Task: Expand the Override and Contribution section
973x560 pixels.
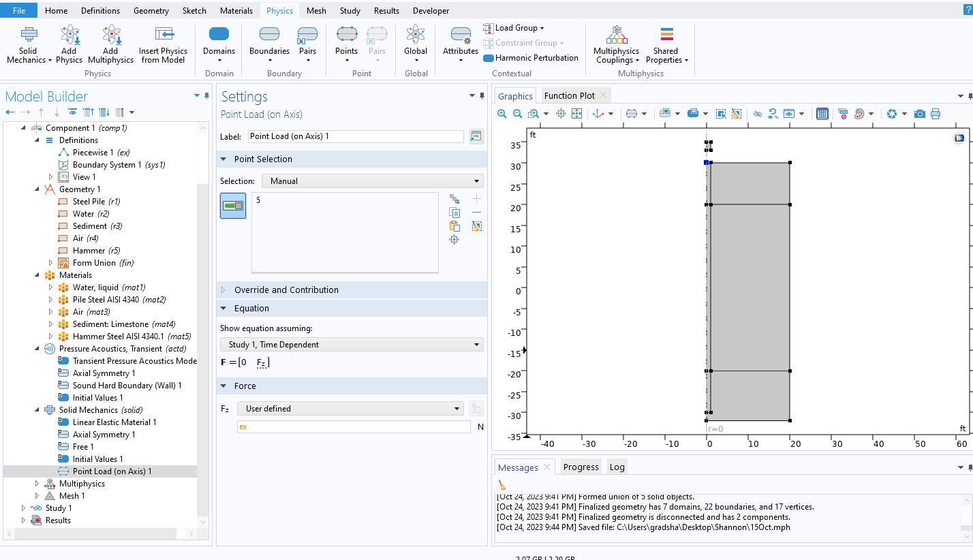Action: coord(286,290)
